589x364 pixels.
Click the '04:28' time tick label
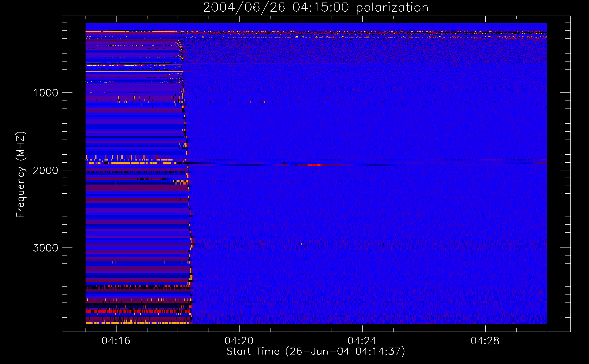pos(485,341)
